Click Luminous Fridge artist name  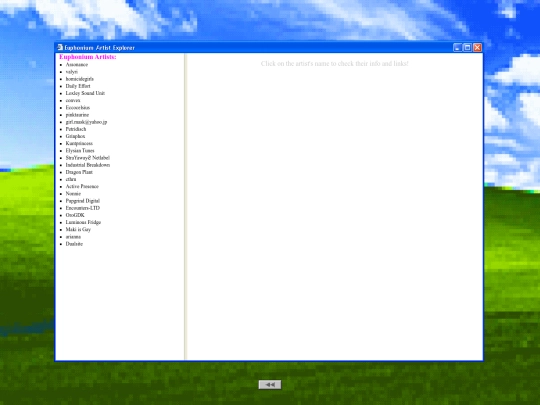click(83, 222)
